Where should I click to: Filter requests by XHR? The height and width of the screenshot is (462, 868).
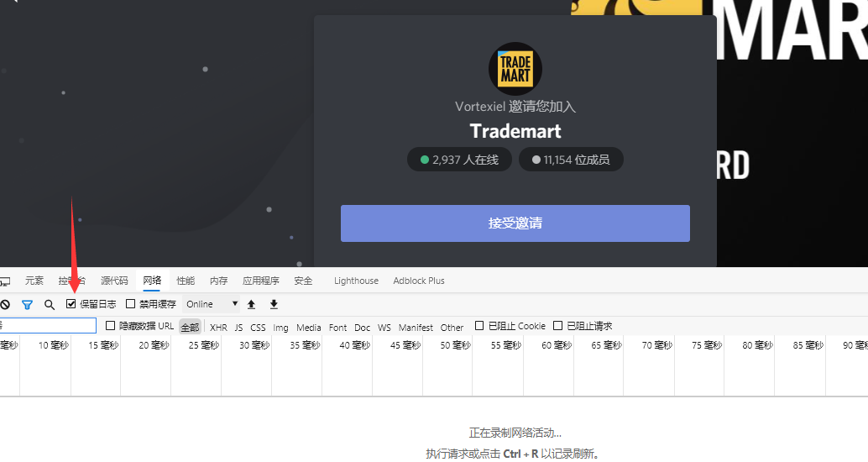point(218,328)
